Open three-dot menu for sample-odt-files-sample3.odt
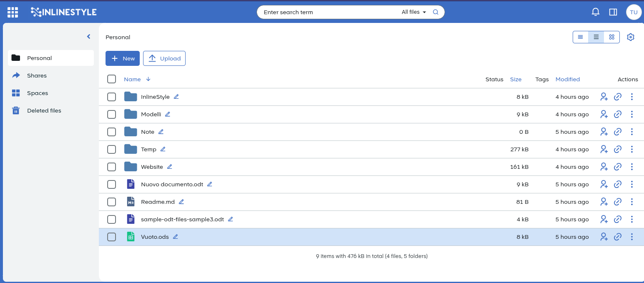Image resolution: width=644 pixels, height=283 pixels. pos(631,219)
